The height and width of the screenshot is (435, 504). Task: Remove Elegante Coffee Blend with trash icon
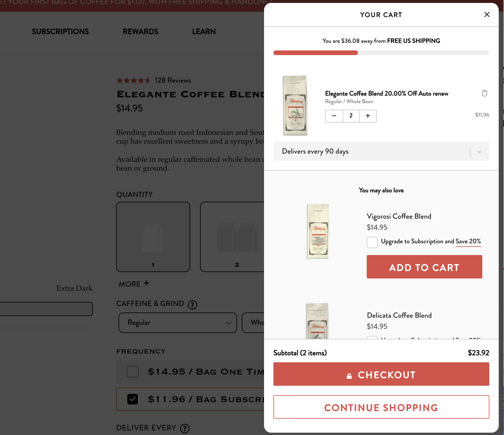(484, 93)
